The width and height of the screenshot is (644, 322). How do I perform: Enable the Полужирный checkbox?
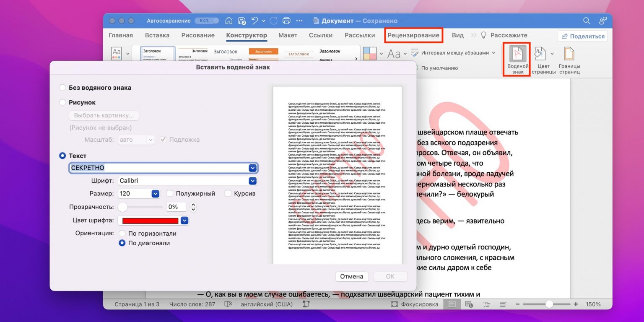pos(170,194)
